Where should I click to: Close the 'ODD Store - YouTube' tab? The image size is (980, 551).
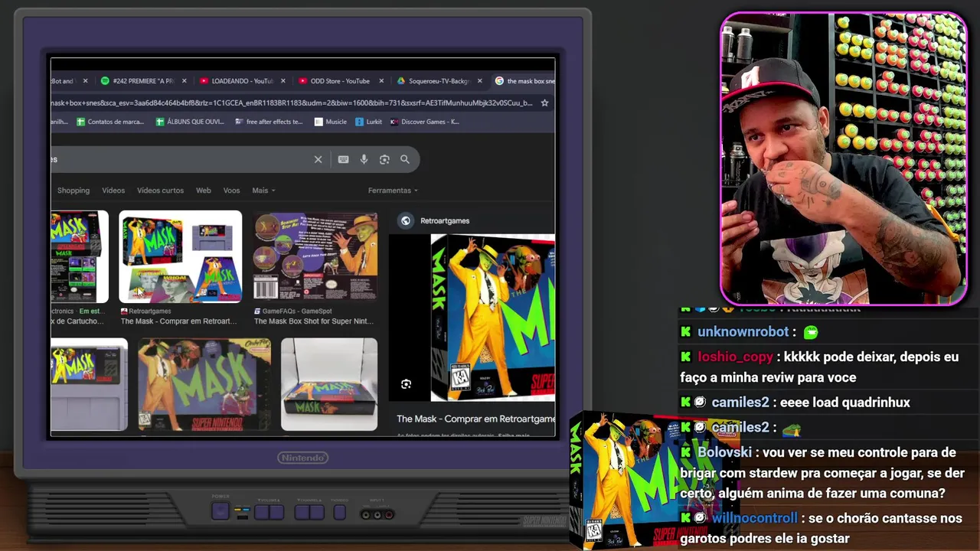[x=381, y=81]
